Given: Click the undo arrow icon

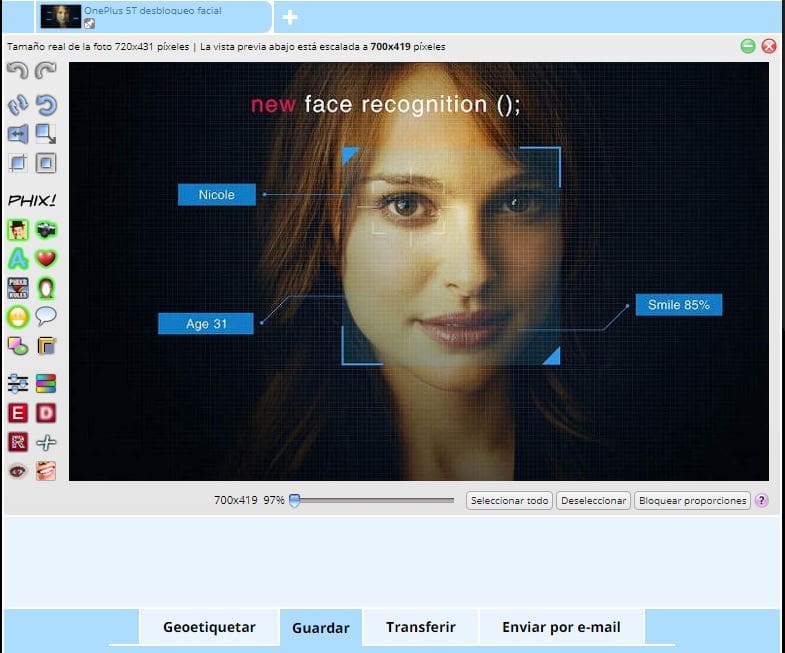Looking at the screenshot, I should [x=17, y=71].
